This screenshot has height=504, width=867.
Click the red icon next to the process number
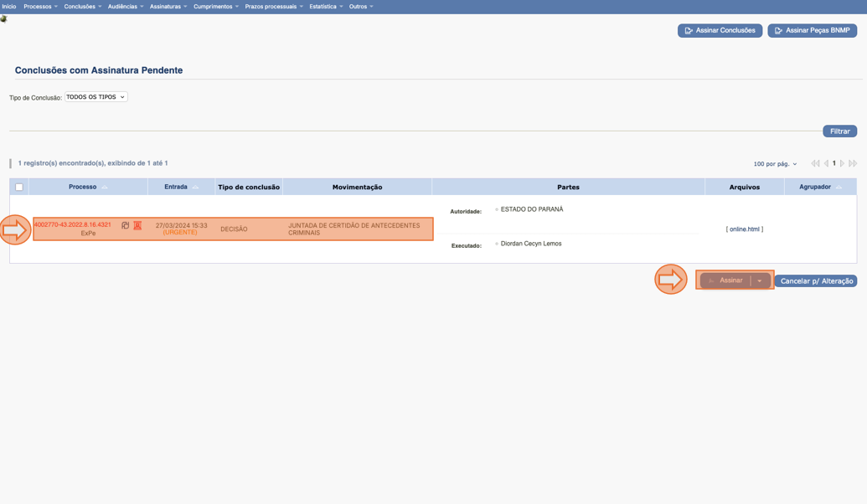[137, 225]
